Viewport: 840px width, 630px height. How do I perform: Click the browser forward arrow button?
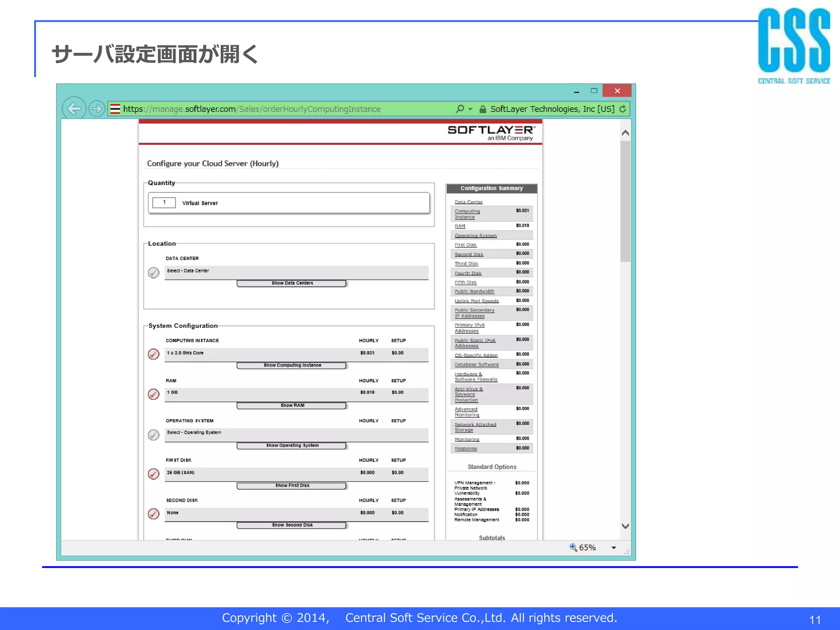pyautogui.click(x=97, y=109)
